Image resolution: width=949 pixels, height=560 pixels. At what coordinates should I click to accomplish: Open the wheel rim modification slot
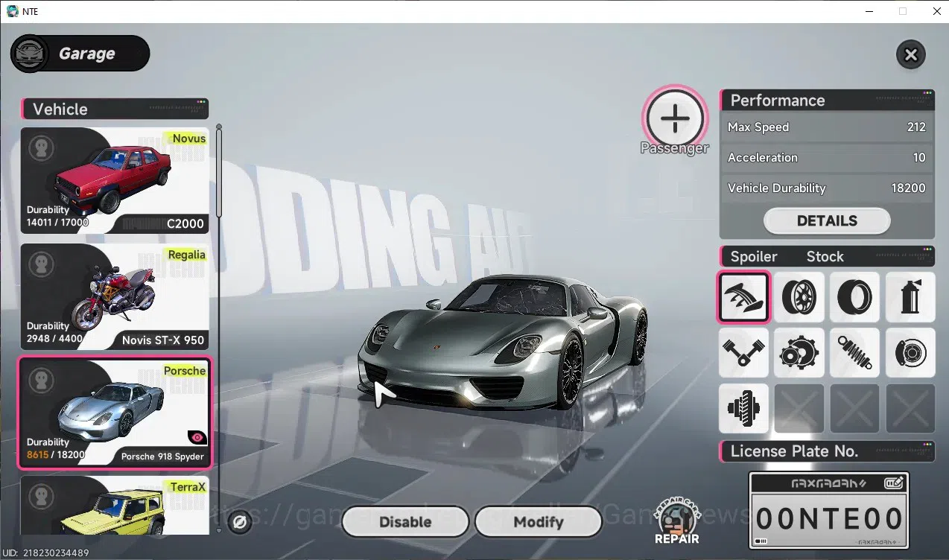click(x=799, y=296)
